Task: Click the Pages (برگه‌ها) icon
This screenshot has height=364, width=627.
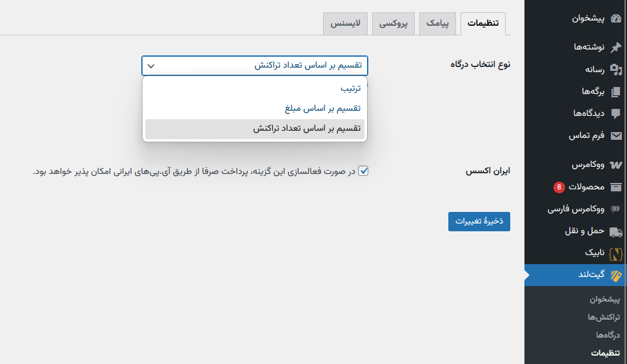Action: tap(615, 91)
